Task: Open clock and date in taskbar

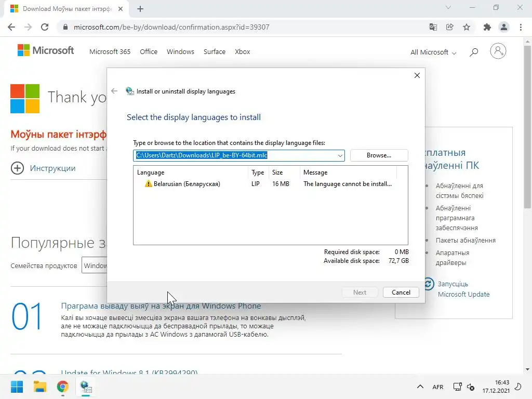Action: click(x=496, y=387)
